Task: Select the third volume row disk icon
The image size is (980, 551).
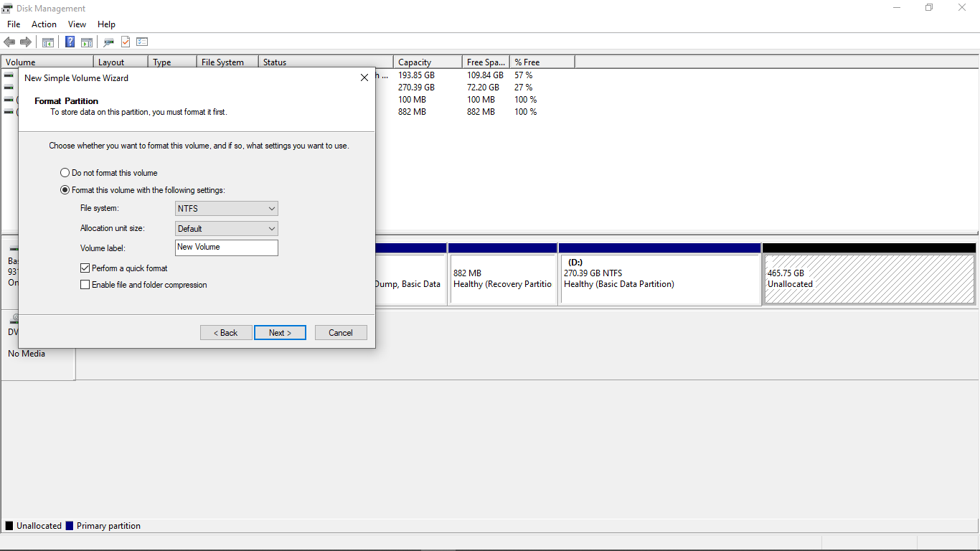Action: pyautogui.click(x=9, y=99)
